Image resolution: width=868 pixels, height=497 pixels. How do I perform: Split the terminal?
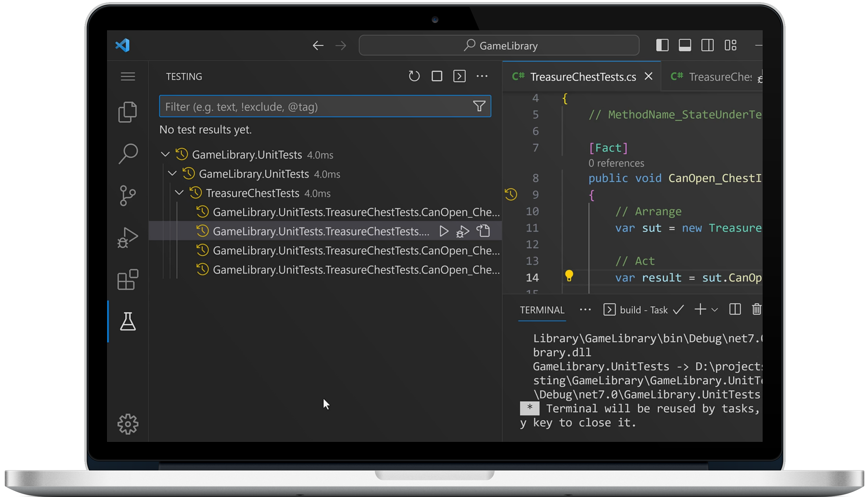point(735,310)
